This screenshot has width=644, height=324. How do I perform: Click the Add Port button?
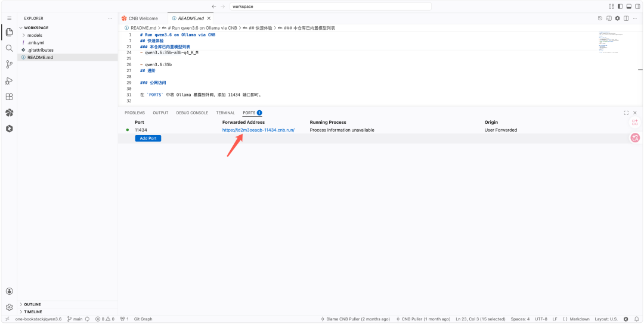tap(148, 138)
